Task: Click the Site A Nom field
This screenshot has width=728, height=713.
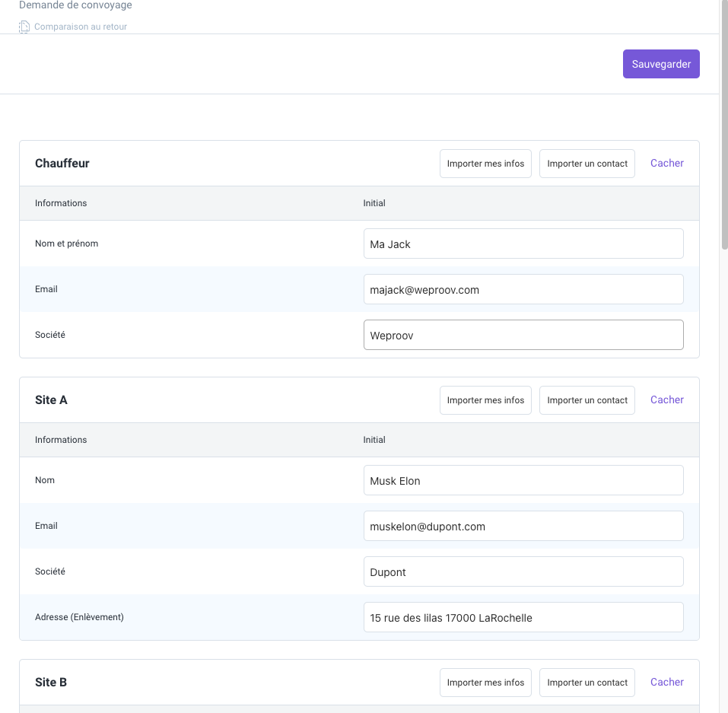Action: (523, 481)
